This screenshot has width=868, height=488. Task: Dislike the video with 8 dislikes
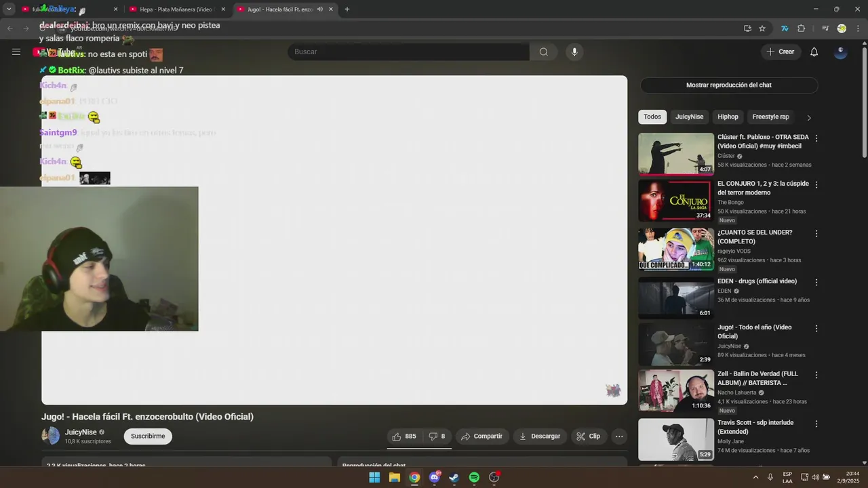(437, 436)
